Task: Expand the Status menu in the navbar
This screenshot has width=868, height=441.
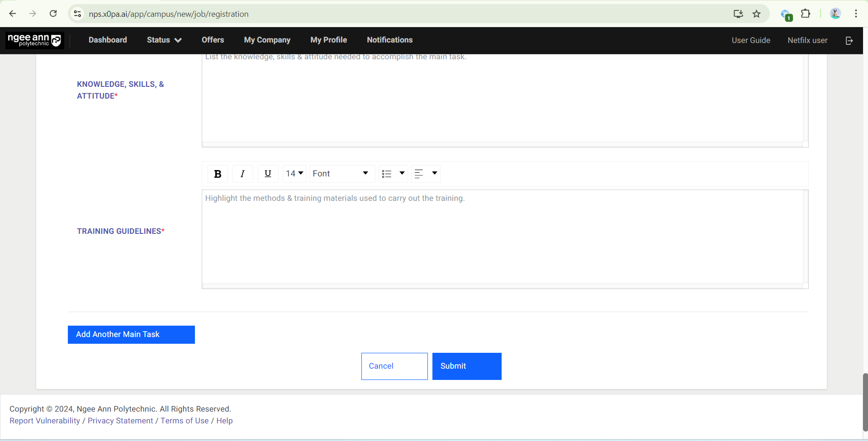Action: 164,40
